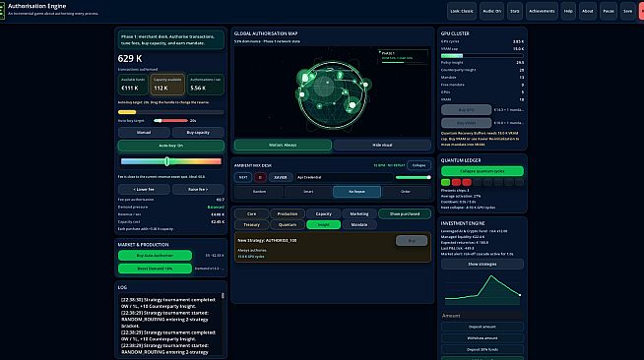This screenshot has height=360, width=644.
Task: Adjust the Ambient Mix Desk volume slider
Action: point(413,177)
